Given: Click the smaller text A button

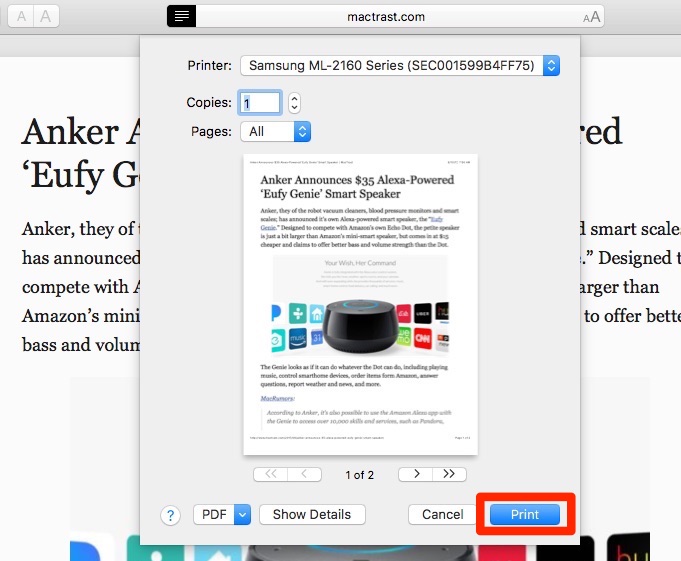Looking at the screenshot, I should point(21,16).
